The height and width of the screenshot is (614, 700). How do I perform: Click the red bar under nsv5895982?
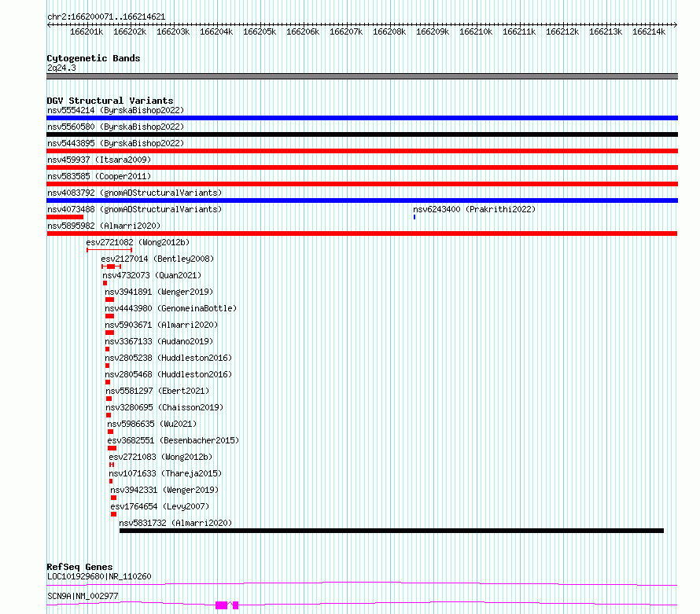(x=362, y=233)
